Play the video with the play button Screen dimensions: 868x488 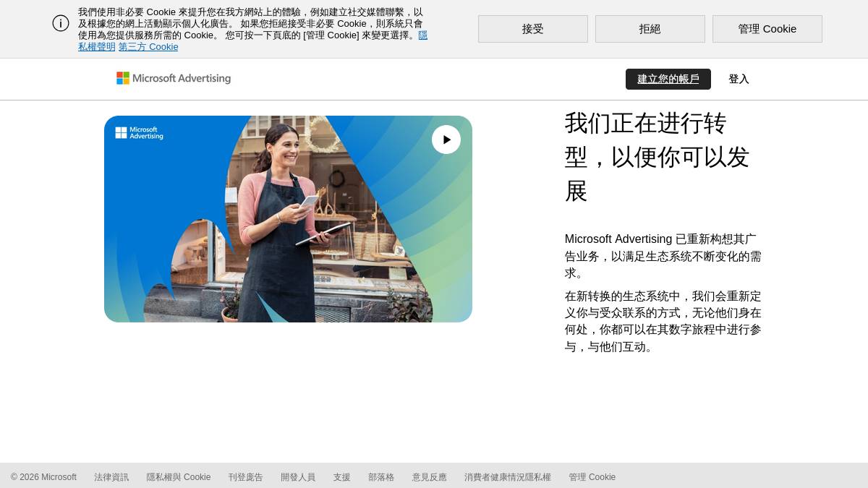pos(446,140)
